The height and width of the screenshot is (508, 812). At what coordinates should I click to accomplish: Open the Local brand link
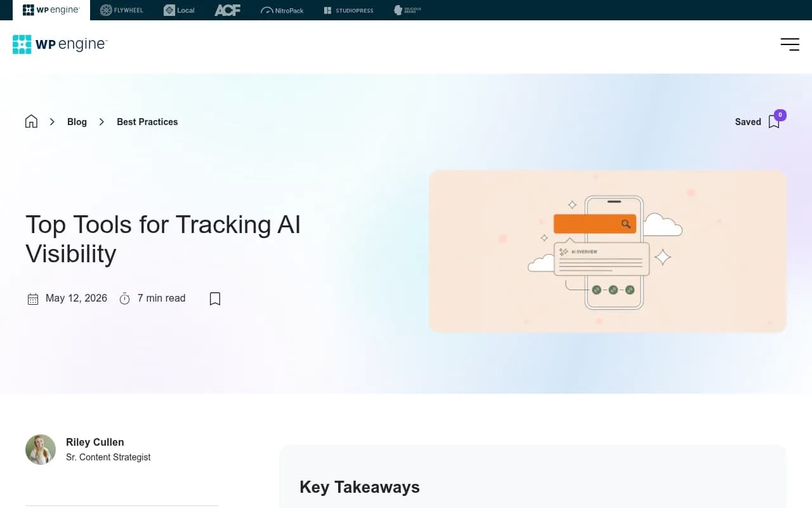[x=180, y=10]
